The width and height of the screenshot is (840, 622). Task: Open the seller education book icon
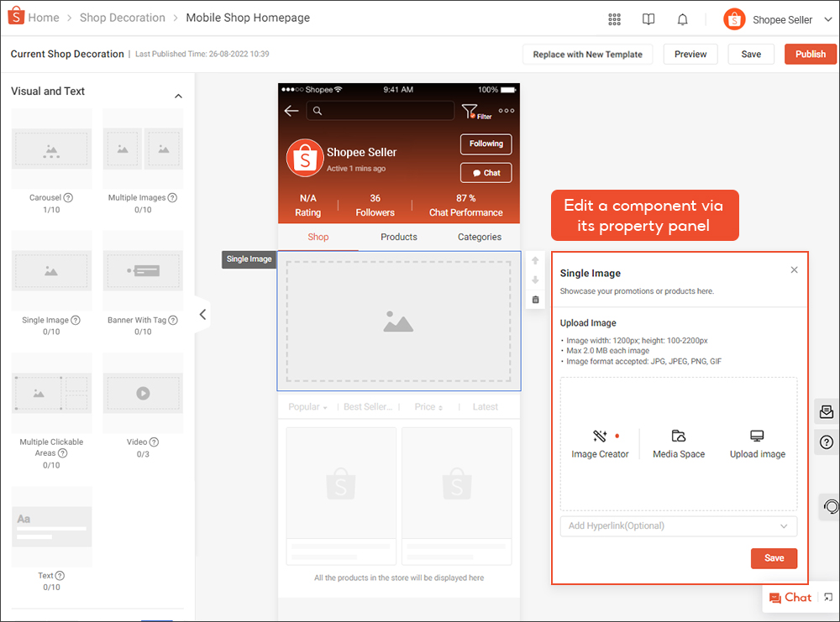tap(648, 19)
